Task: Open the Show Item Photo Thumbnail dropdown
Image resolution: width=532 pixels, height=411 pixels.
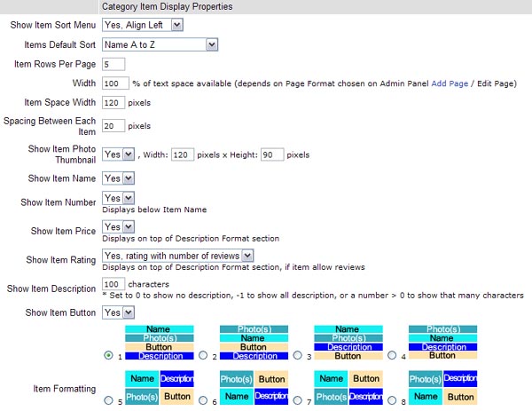Action: click(119, 154)
